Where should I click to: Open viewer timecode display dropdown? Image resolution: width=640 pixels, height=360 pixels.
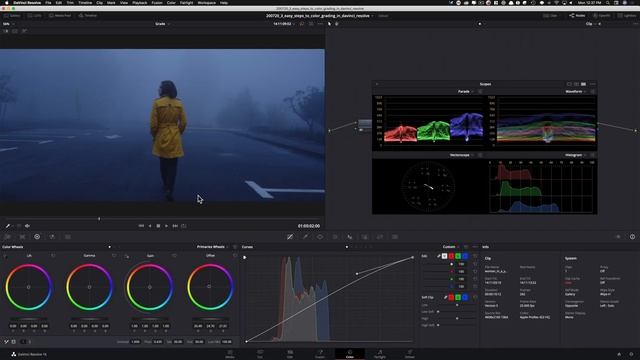pos(284,24)
